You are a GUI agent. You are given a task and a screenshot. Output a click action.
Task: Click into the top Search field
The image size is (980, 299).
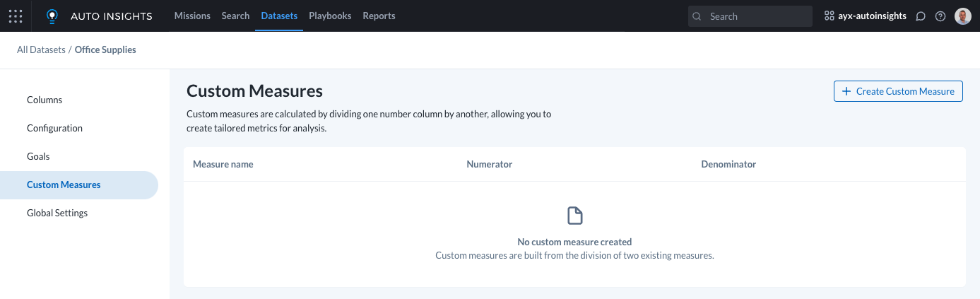click(x=756, y=16)
